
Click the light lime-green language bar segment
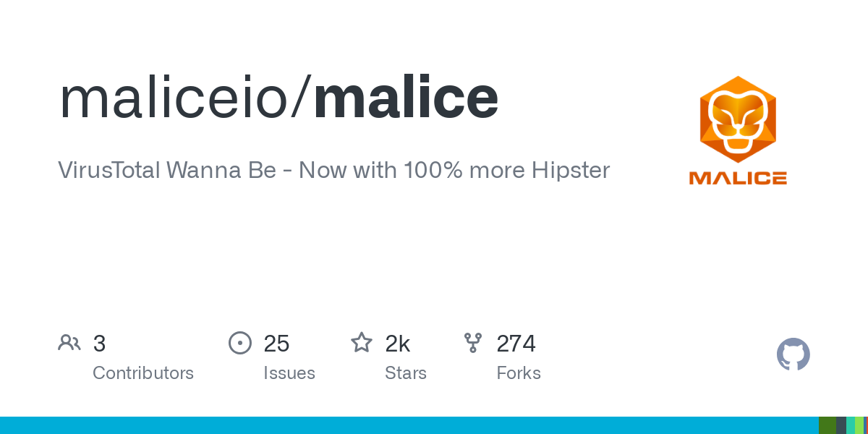tap(859, 425)
